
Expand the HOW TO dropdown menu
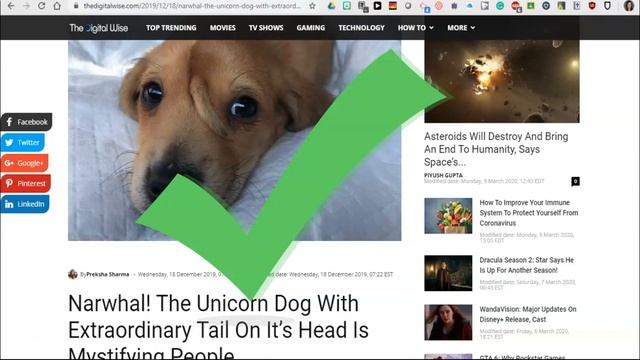(416, 28)
